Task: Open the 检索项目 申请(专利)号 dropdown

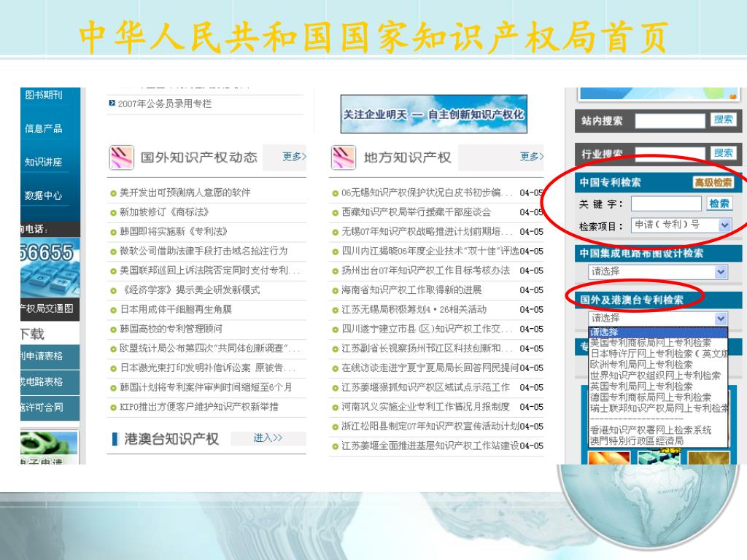Action: click(724, 225)
